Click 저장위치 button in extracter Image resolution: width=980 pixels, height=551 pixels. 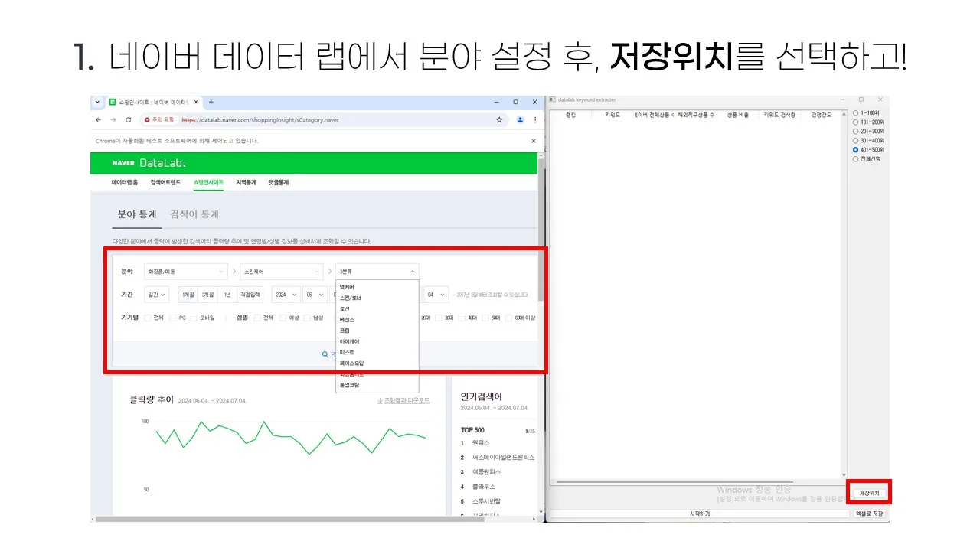pos(868,493)
